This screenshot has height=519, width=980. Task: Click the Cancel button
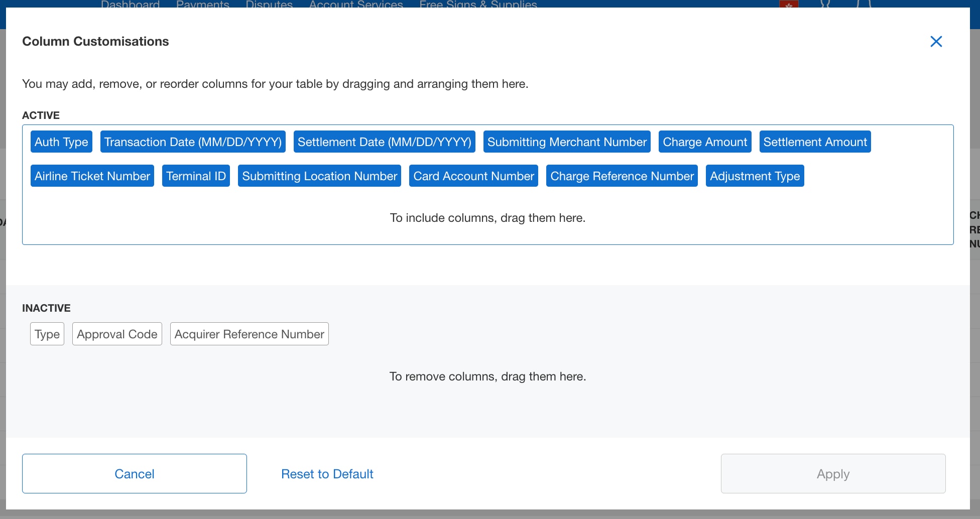click(134, 473)
